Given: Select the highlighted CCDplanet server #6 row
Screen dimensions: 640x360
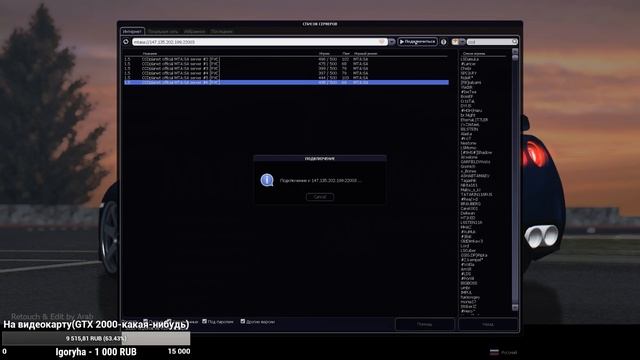Looking at the screenshot, I should pos(286,82).
